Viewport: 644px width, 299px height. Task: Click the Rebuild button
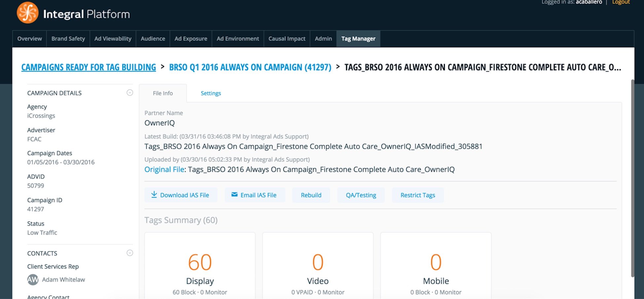[x=311, y=195]
